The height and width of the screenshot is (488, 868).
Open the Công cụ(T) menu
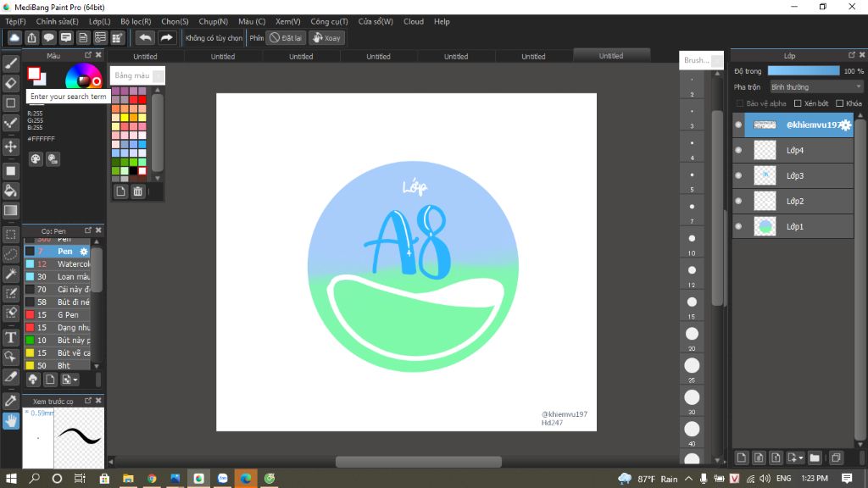[x=329, y=21]
